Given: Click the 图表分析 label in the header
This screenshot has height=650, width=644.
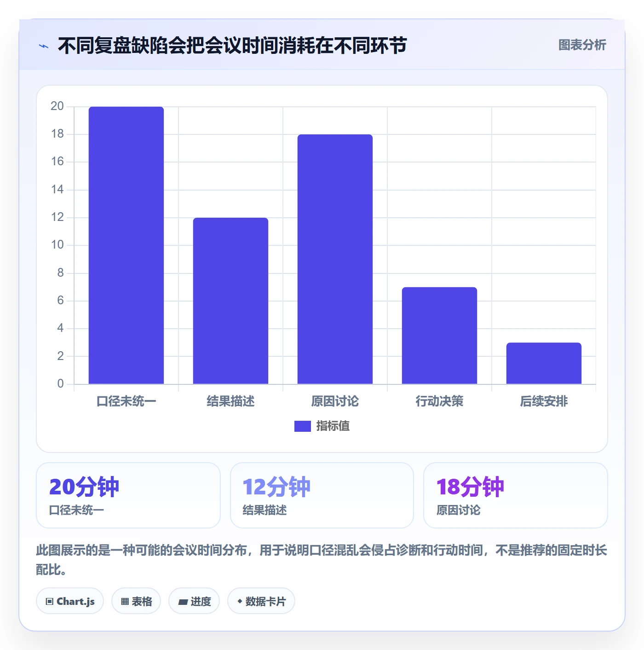Looking at the screenshot, I should tap(582, 45).
